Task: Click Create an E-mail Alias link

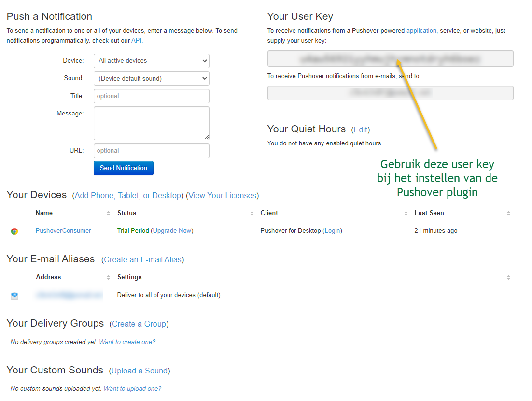Action: tap(142, 260)
